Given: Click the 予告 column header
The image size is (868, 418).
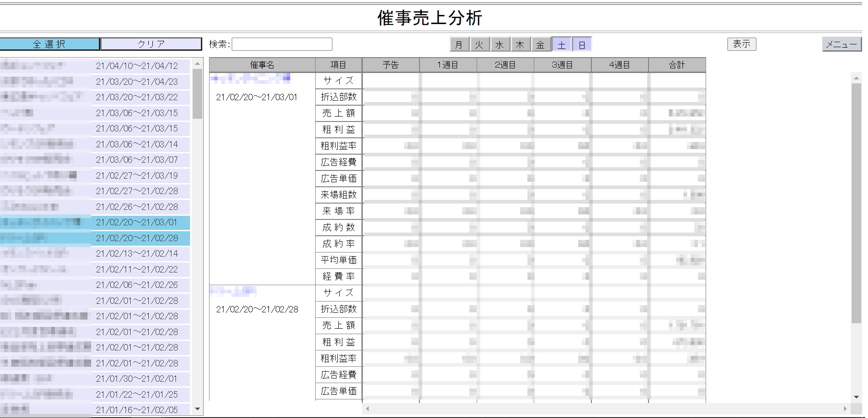Looking at the screenshot, I should [390, 65].
